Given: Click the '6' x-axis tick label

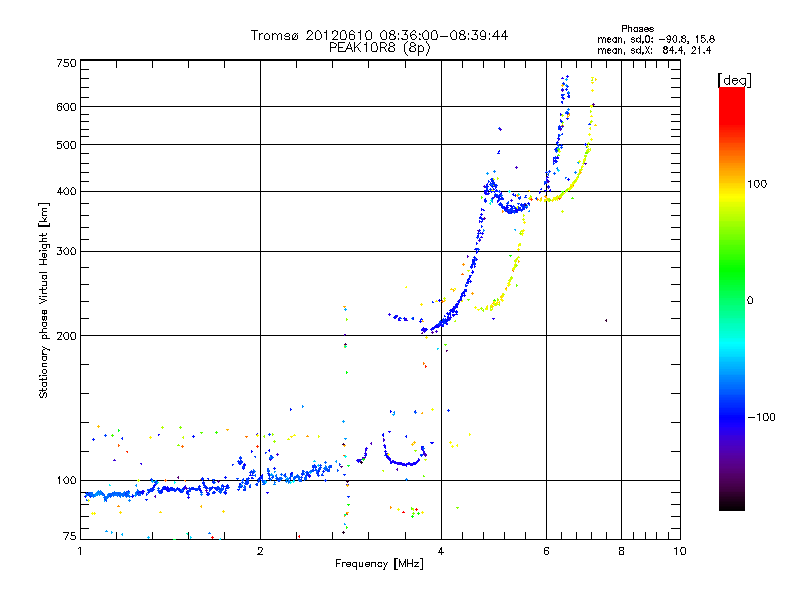Looking at the screenshot, I should 546,551.
